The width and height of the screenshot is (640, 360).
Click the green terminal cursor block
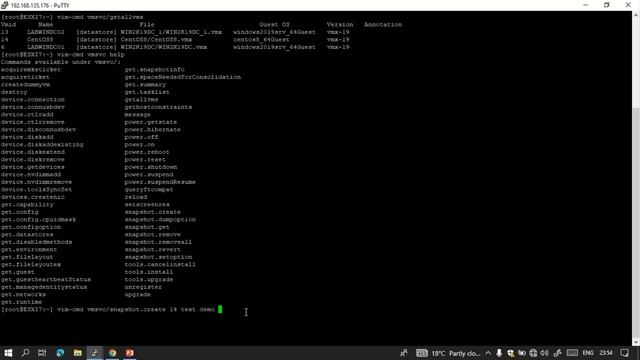click(x=220, y=309)
